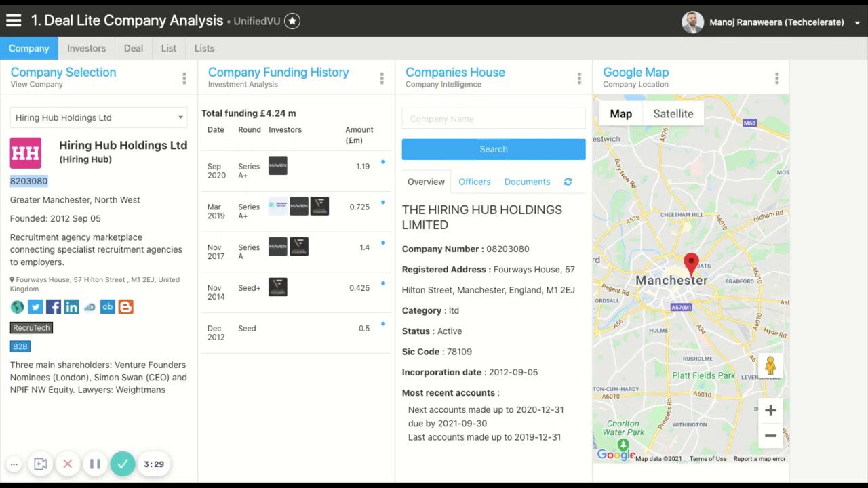
Task: Click the RecruTech tag
Action: tap(31, 328)
